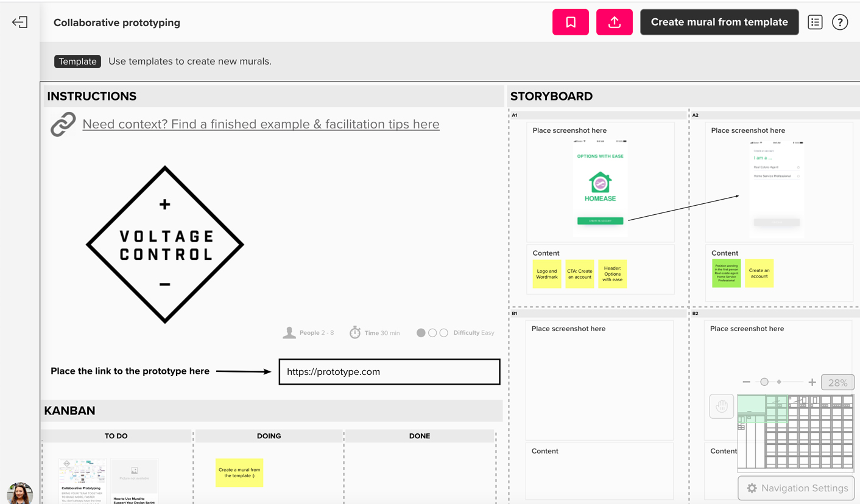860x504 pixels.
Task: Click 'How to Use Mural' card in To Do
Action: pyautogui.click(x=135, y=481)
